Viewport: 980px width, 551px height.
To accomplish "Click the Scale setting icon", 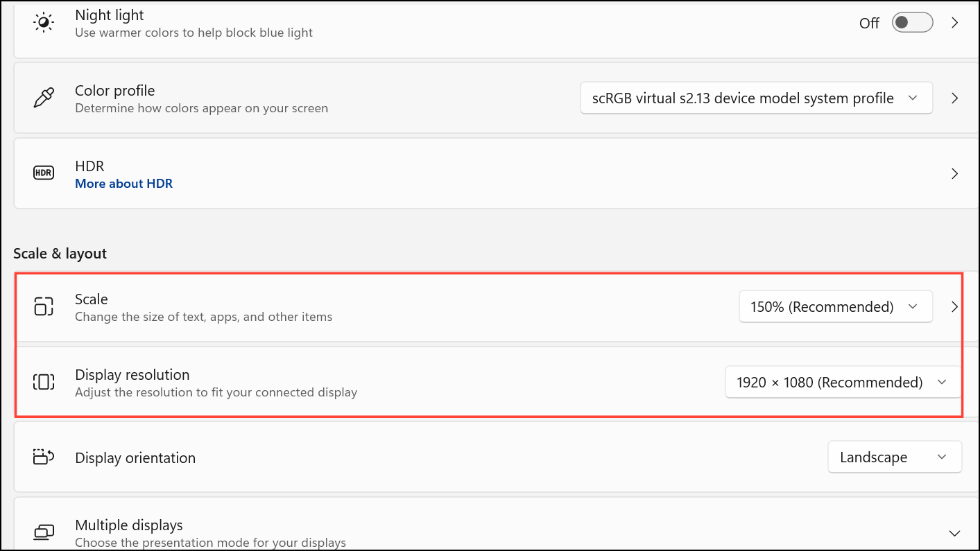I will point(44,306).
